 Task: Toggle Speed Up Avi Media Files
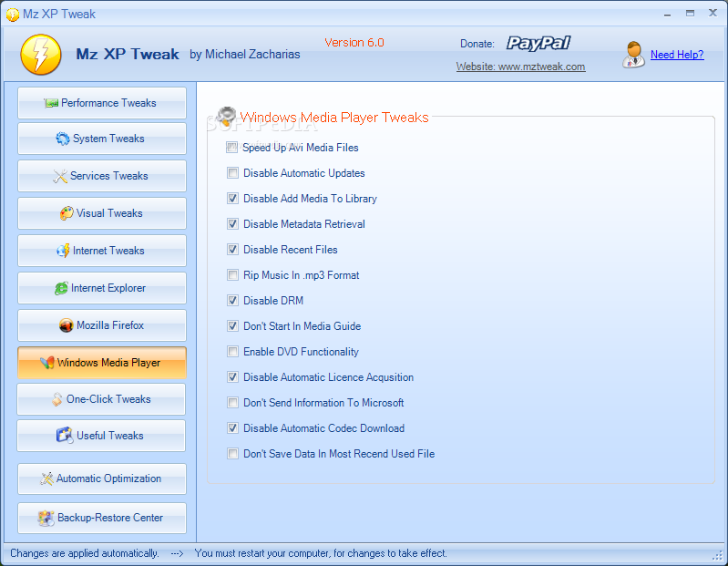[x=232, y=148]
